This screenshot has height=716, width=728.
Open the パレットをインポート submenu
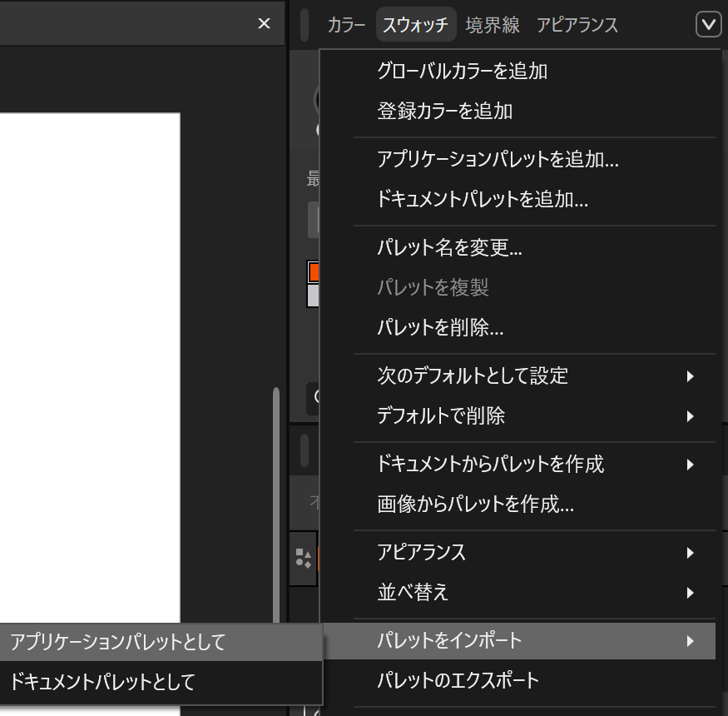click(x=518, y=641)
